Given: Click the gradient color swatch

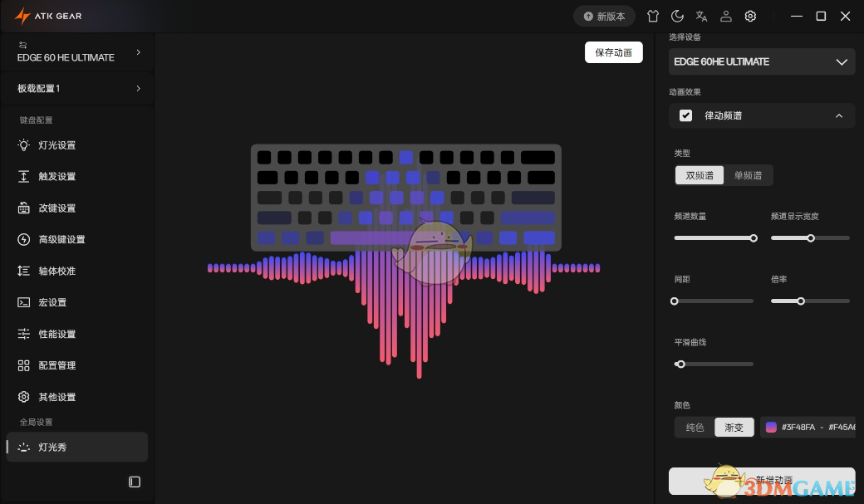Looking at the screenshot, I should (x=771, y=428).
